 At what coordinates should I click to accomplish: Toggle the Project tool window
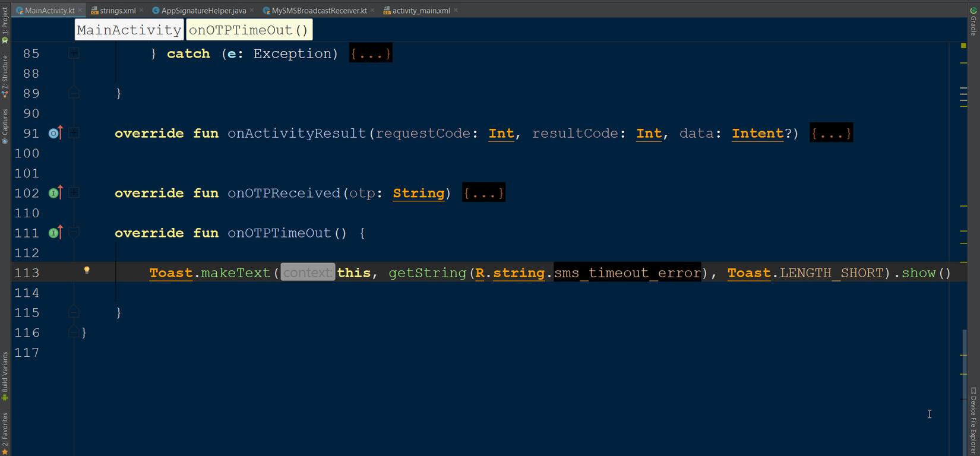5,25
